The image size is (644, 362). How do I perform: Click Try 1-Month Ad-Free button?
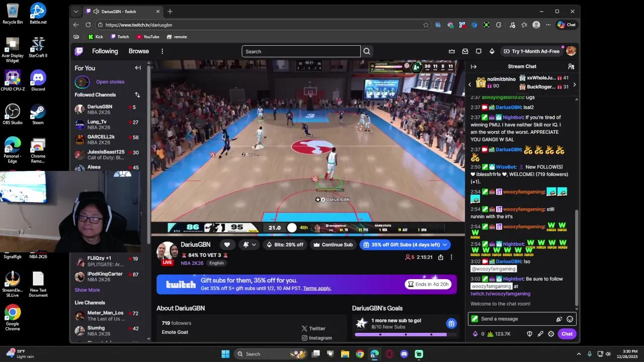(531, 51)
